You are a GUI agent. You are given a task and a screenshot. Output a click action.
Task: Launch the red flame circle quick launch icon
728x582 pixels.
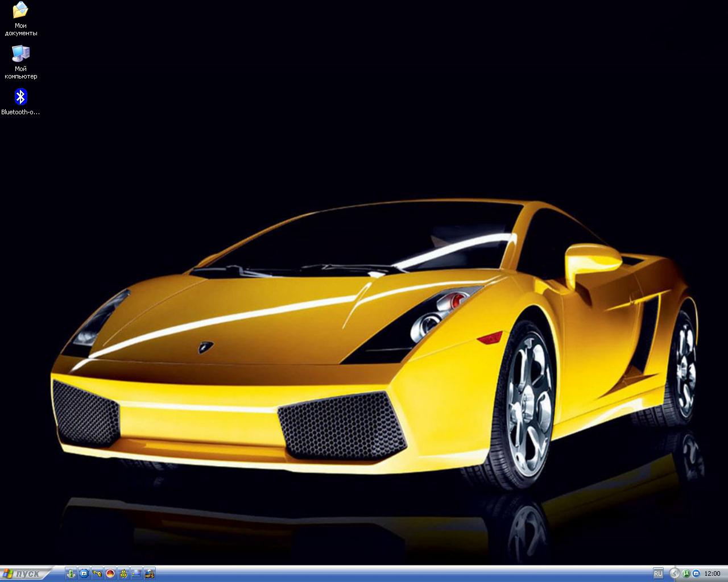pos(110,573)
